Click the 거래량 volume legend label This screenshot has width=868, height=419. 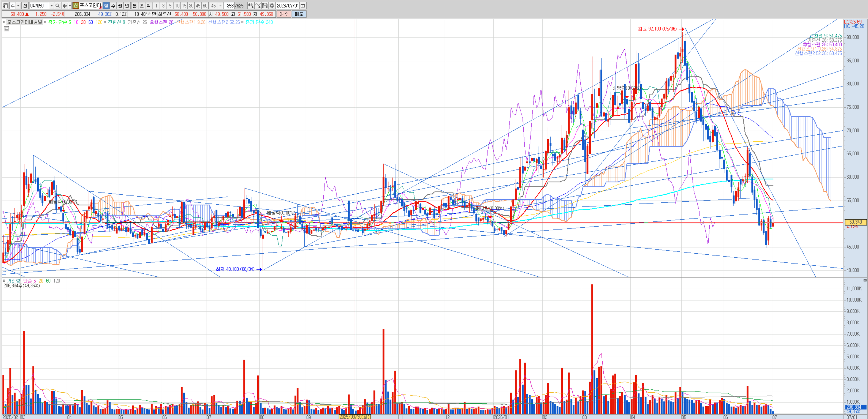click(x=14, y=281)
